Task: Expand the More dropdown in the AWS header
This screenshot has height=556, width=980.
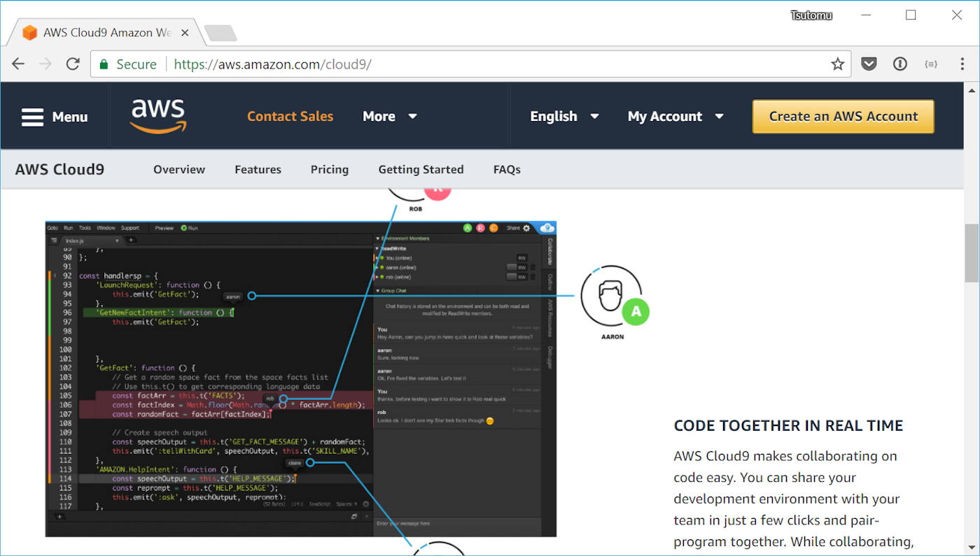Action: click(390, 116)
